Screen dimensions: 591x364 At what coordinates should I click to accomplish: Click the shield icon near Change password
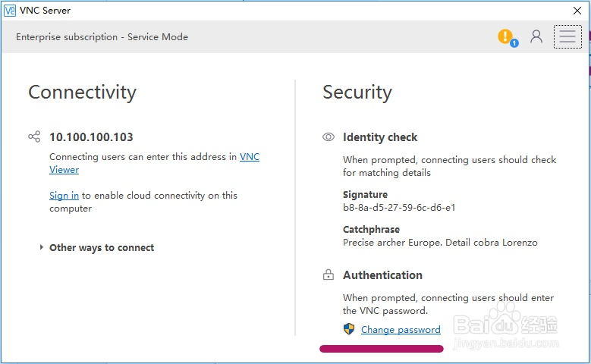pos(349,329)
